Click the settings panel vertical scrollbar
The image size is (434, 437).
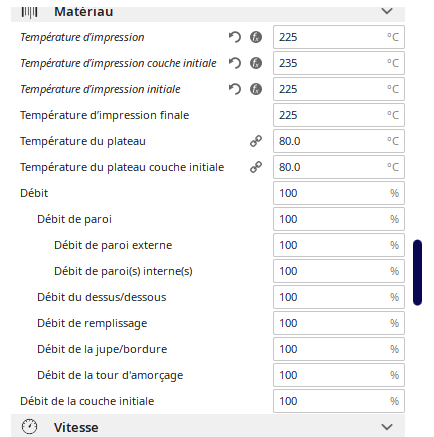(x=417, y=272)
